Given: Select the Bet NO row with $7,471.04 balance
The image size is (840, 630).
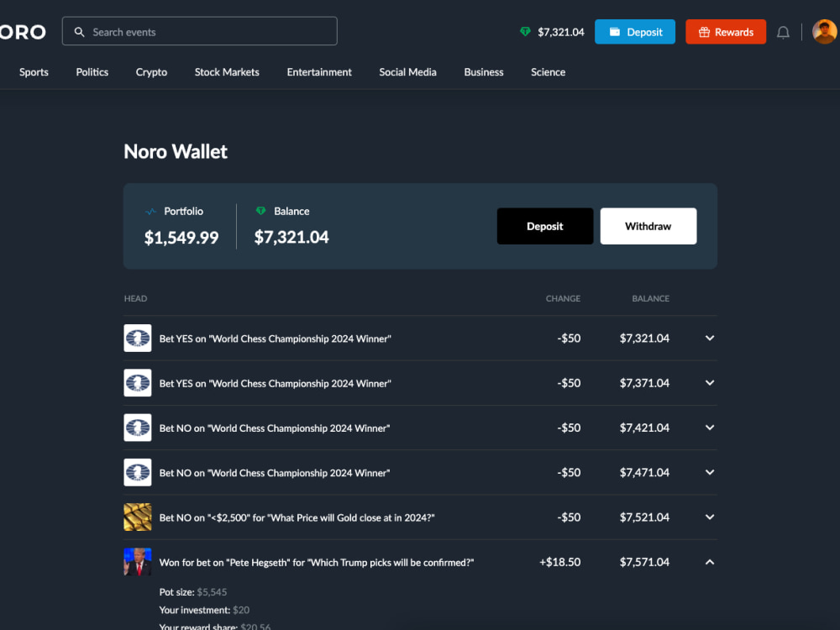Looking at the screenshot, I should pyautogui.click(x=275, y=473).
